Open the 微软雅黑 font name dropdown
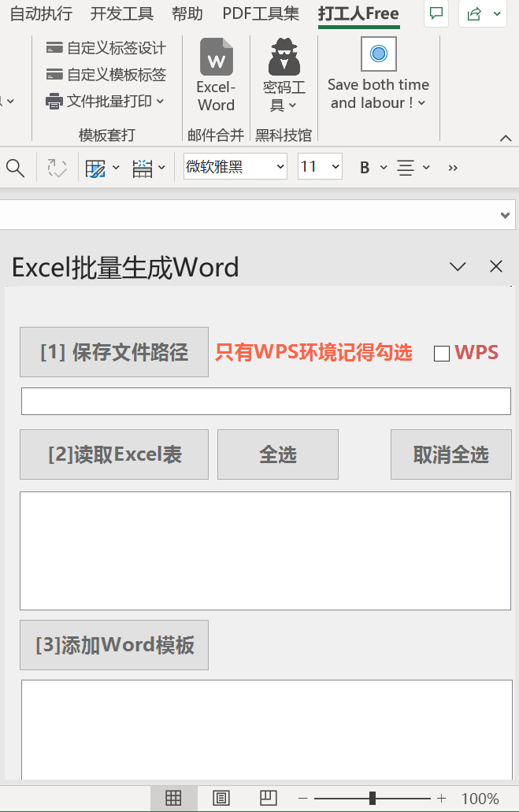The width and height of the screenshot is (519, 812). point(280,167)
